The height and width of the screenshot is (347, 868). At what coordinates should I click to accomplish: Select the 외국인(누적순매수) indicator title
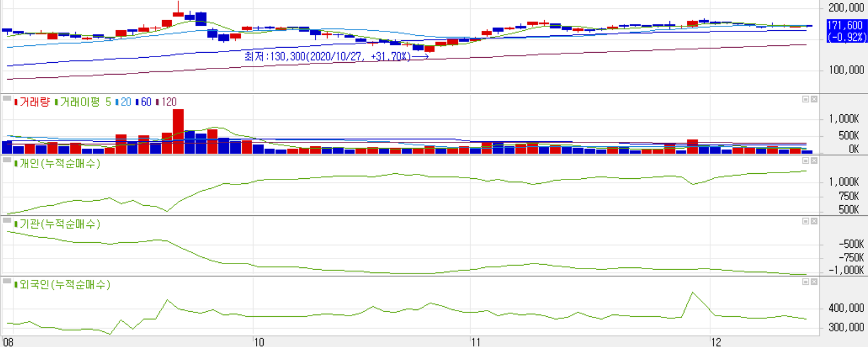65,285
